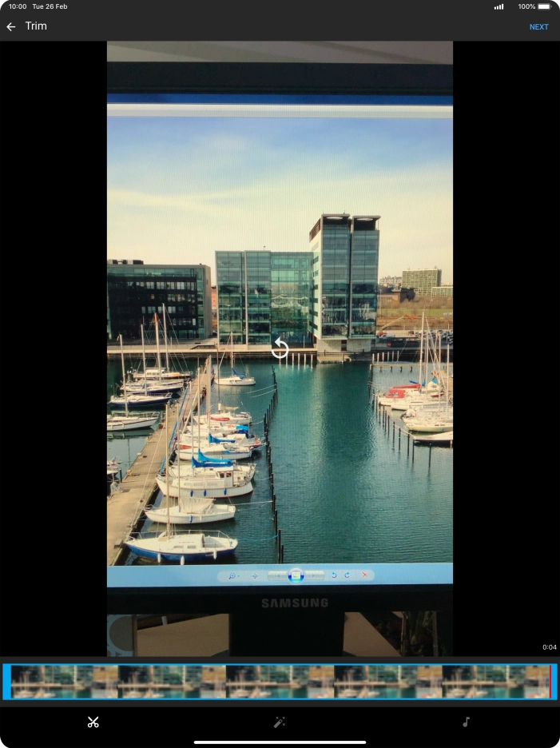Screen dimensions: 560x748
Task: Open the magic wand filters tab
Action: click(x=280, y=722)
